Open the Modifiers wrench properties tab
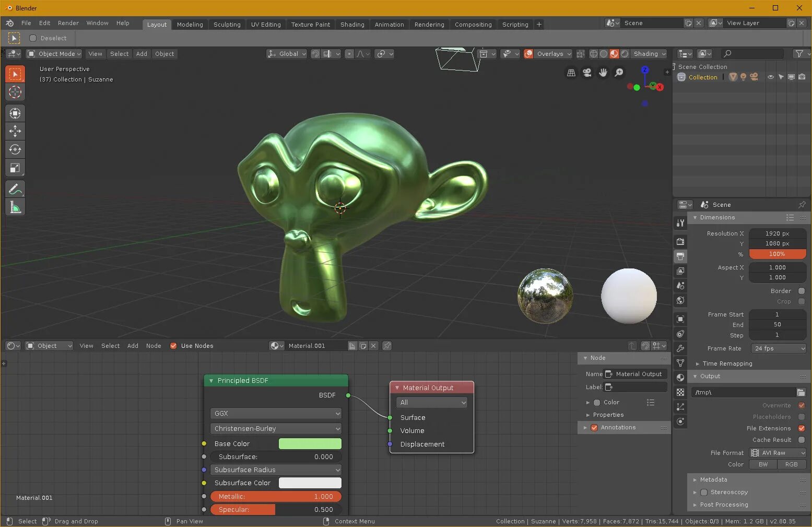Screen dimensions: 812x527 click(680, 348)
